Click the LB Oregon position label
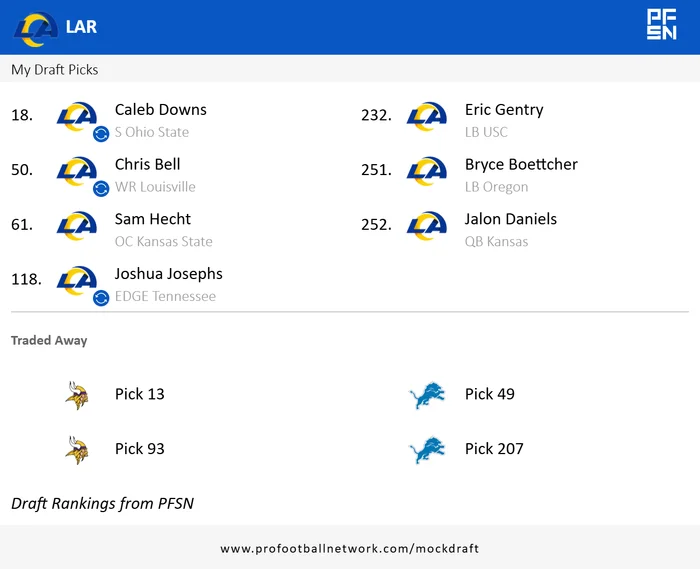This screenshot has width=700, height=569. [x=496, y=187]
